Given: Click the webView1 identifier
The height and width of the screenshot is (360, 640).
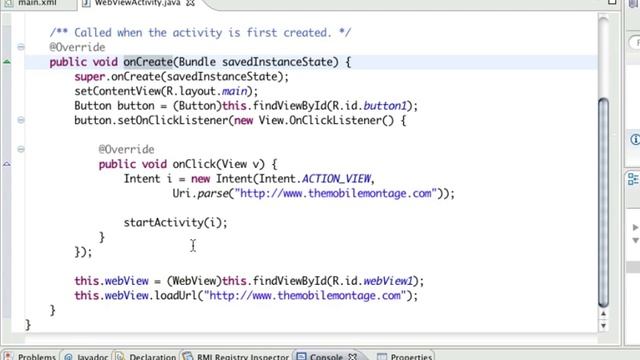Looking at the screenshot, I should point(388,281).
